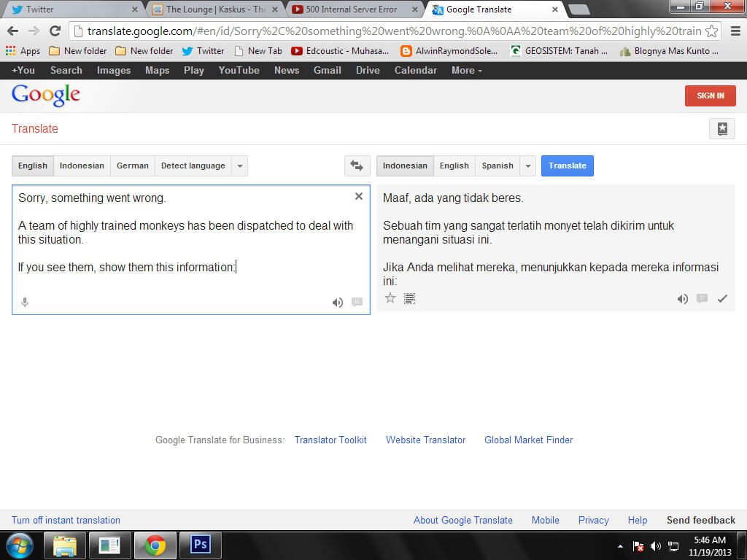Select Spanish as target language
This screenshot has width=747, height=560.
[498, 166]
